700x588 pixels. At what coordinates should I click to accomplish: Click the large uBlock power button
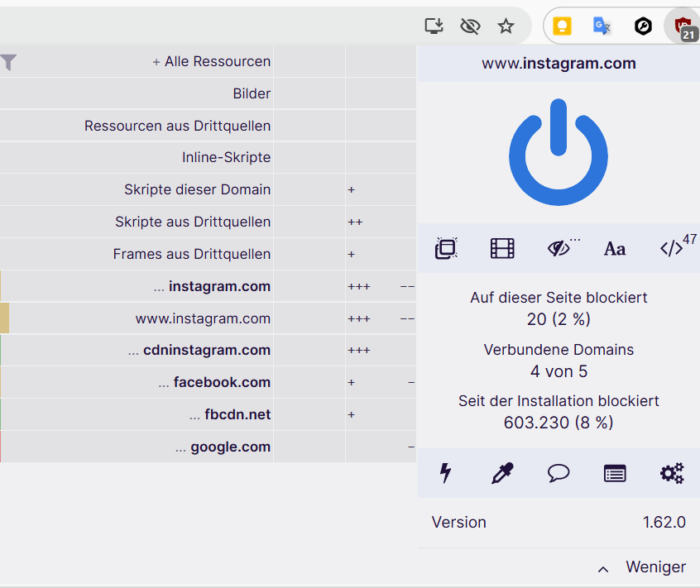tap(559, 152)
